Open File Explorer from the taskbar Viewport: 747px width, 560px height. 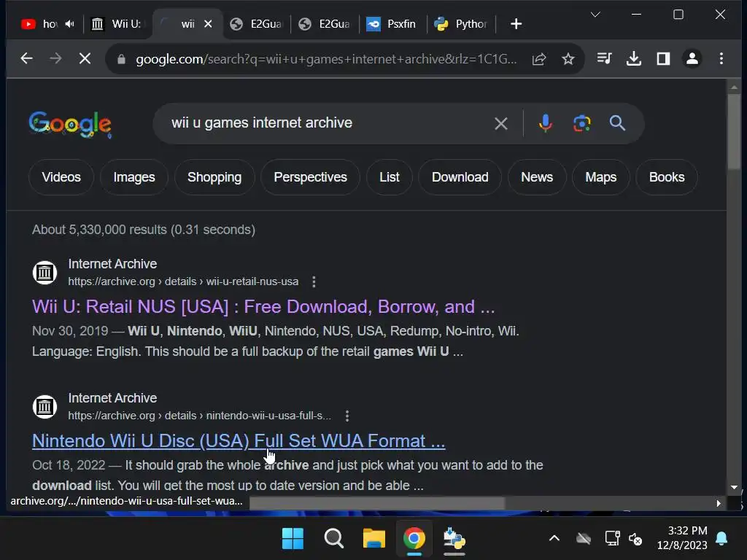[374, 539]
